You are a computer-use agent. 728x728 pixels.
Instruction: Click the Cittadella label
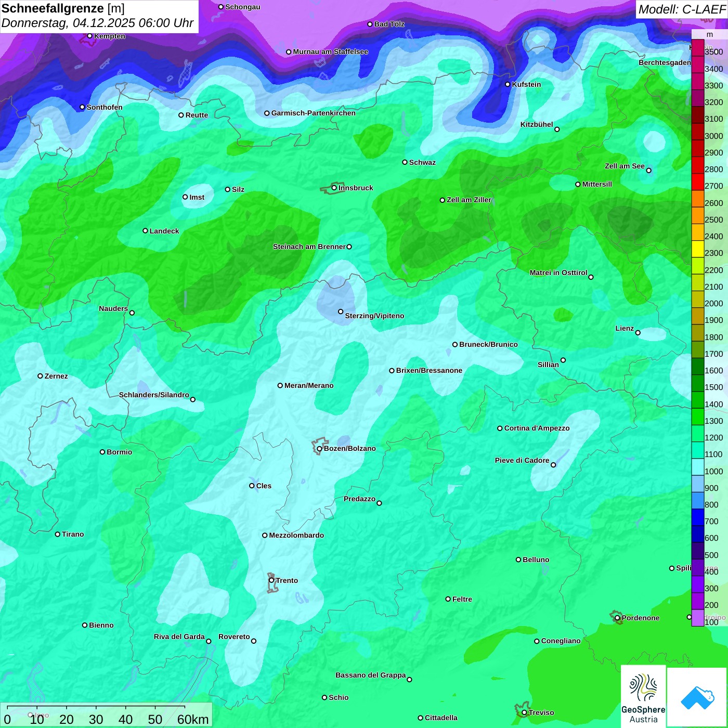point(441,718)
